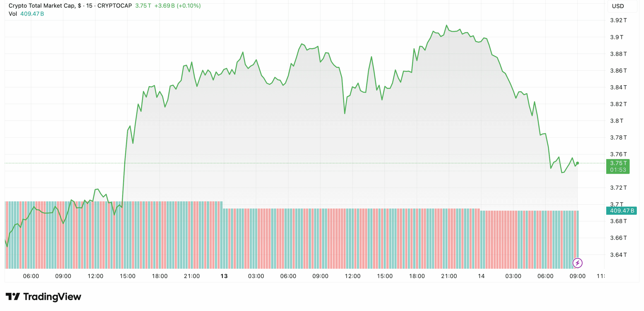Click the CRYPTOCAP source label in header

pos(114,6)
